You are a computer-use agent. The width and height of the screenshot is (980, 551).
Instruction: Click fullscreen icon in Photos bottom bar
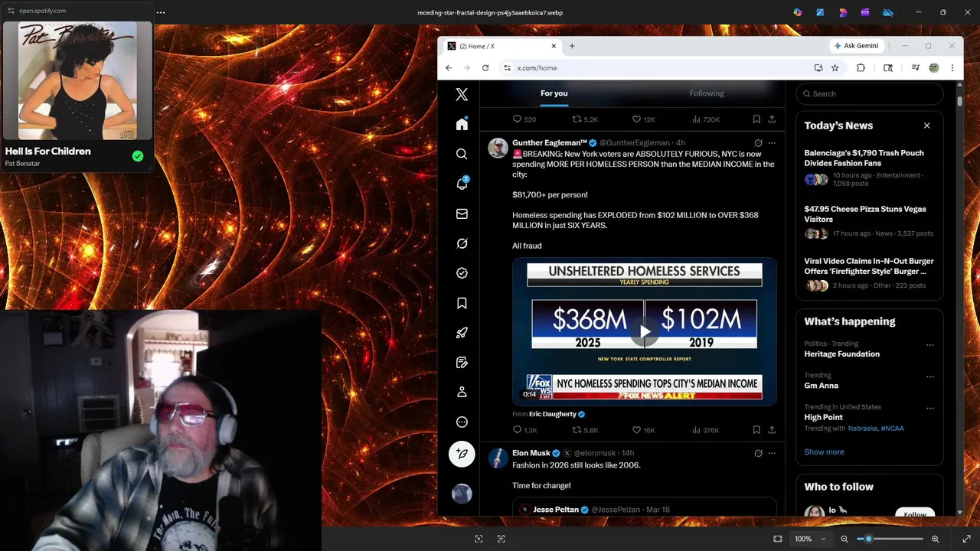point(967,539)
